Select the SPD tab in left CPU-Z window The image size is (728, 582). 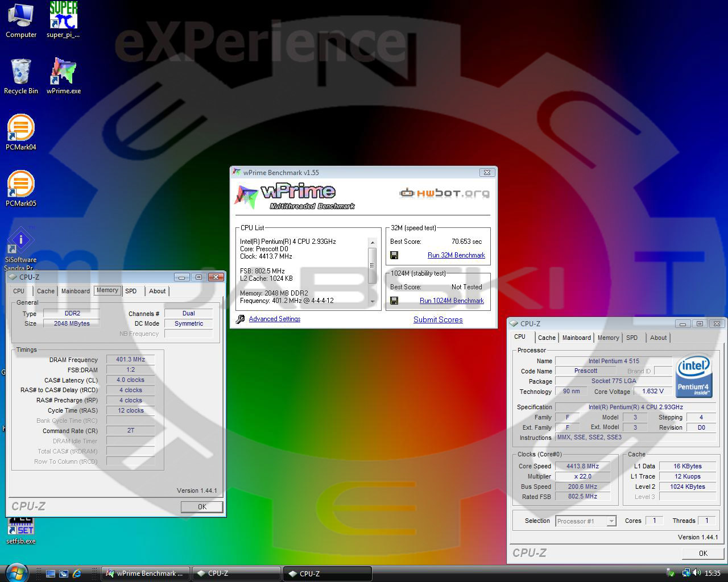click(x=131, y=291)
